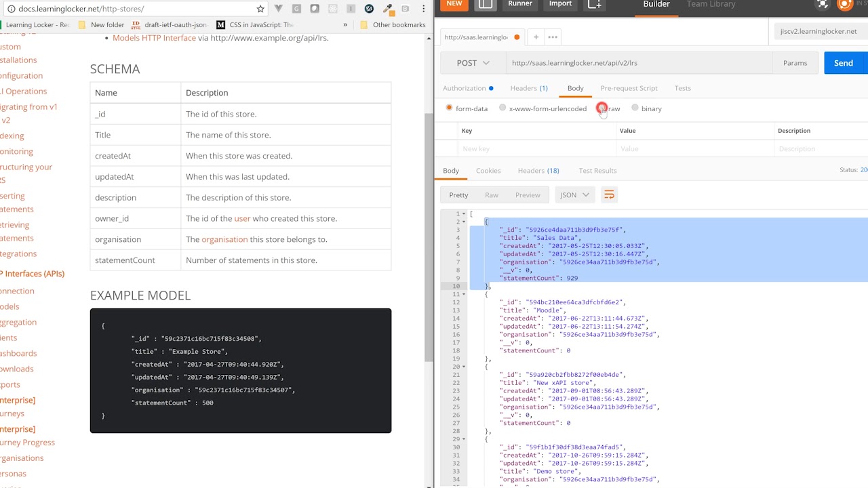Open a new Postman window icon
Screen dimensions: 868x488
(x=595, y=4)
